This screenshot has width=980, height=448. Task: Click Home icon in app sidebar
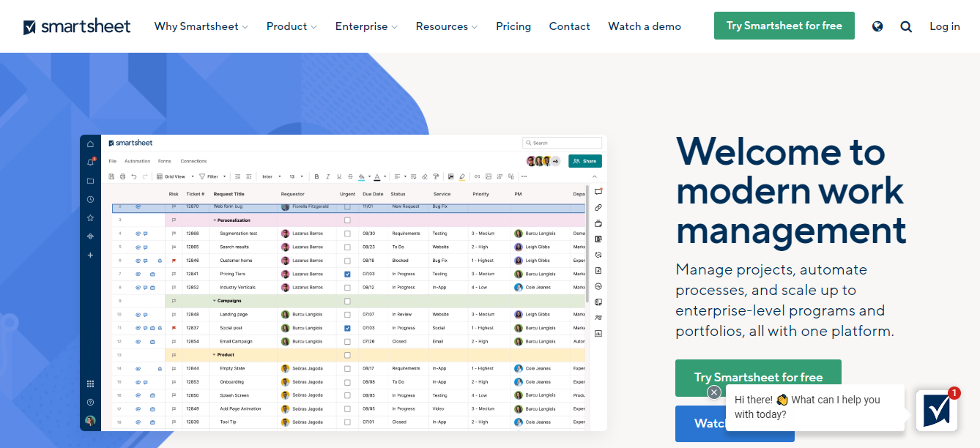click(x=90, y=144)
